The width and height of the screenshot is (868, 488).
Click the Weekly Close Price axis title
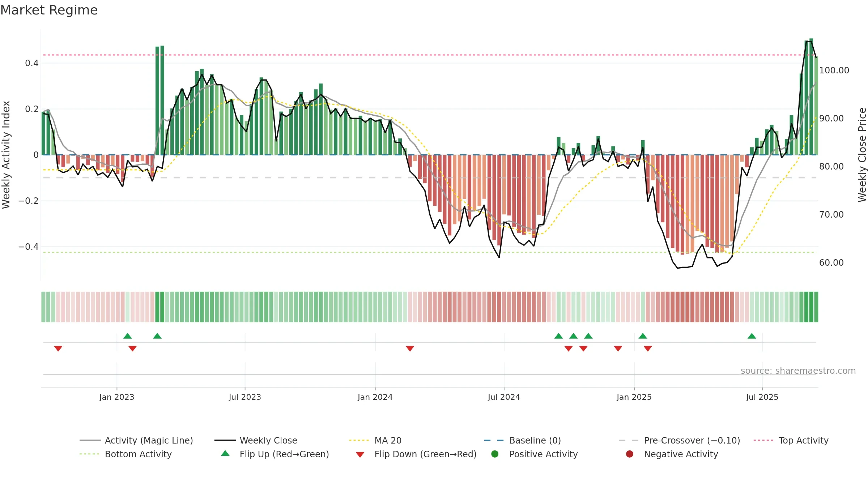point(862,155)
